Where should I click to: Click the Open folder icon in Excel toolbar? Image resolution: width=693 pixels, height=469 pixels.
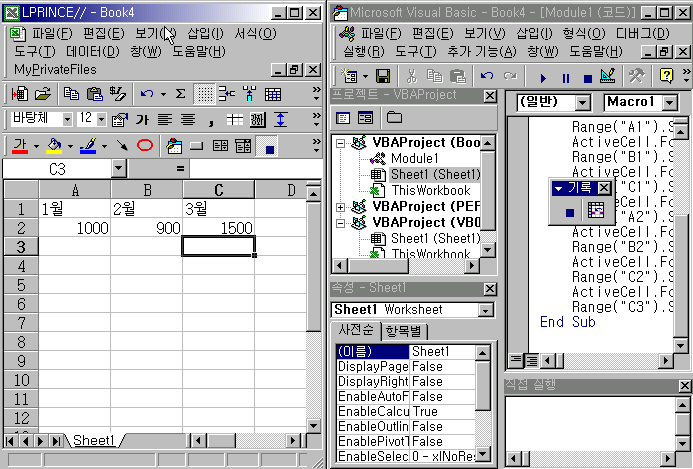point(42,94)
